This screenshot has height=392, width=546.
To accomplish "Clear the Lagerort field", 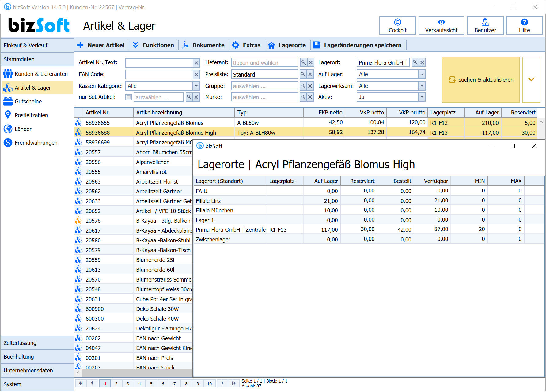I will pyautogui.click(x=422, y=62).
